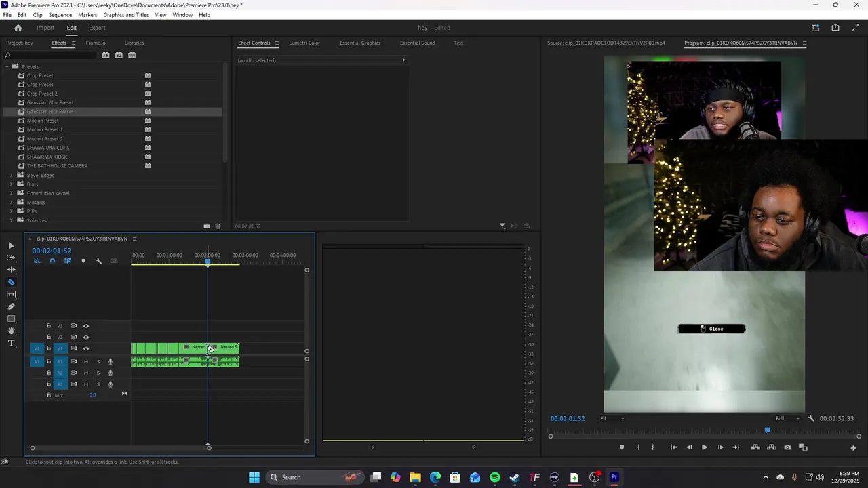Image resolution: width=868 pixels, height=488 pixels.
Task: Open Program monitor settings wrench
Action: 811,418
